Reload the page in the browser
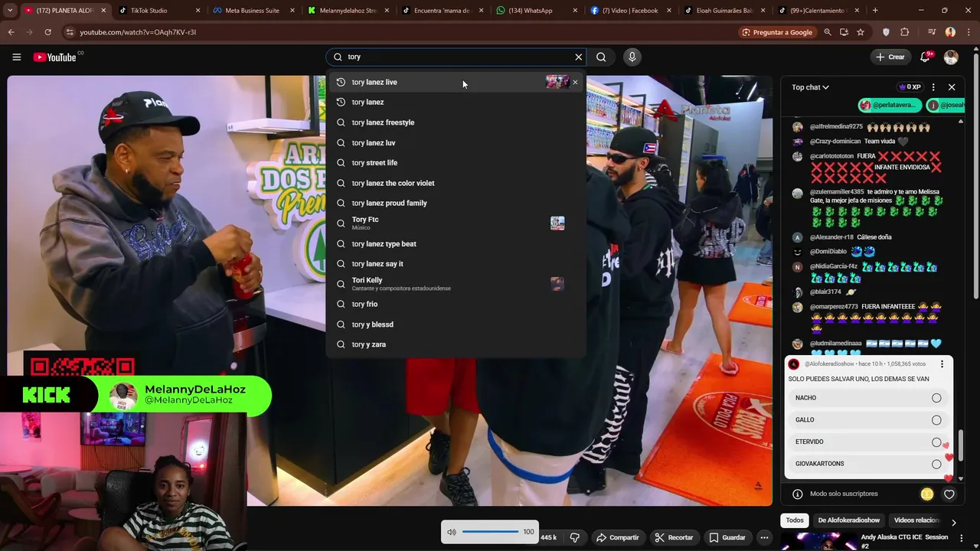The width and height of the screenshot is (980, 551). [x=47, y=32]
